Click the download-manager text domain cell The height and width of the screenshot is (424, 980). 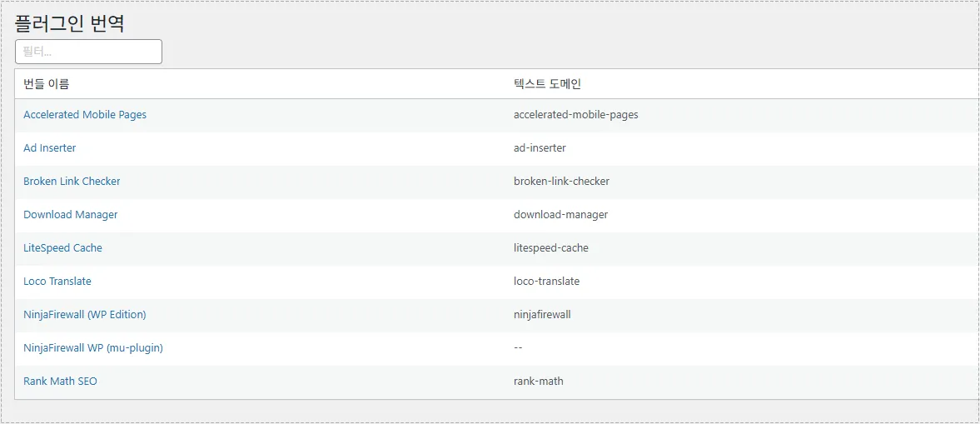[x=561, y=215]
